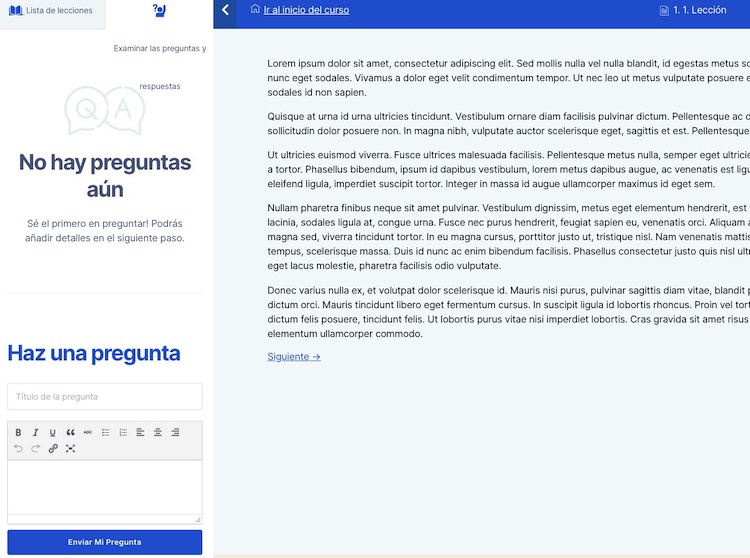750x558 pixels.
Task: Apply strikethrough formatting in editor
Action: coord(88,432)
